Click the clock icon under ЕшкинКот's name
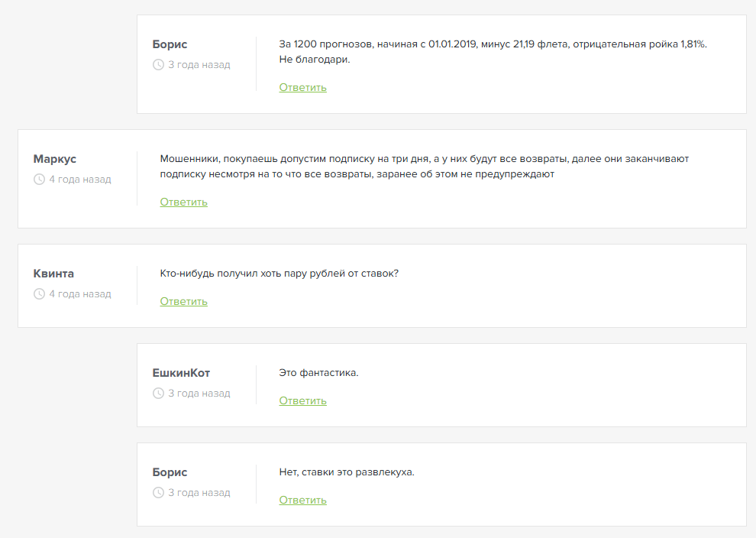The image size is (756, 538). coord(159,394)
